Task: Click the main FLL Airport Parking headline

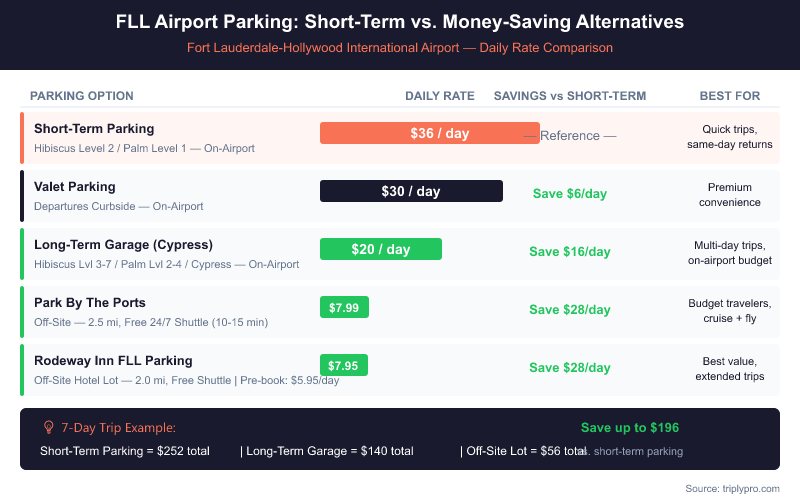Action: (400, 23)
